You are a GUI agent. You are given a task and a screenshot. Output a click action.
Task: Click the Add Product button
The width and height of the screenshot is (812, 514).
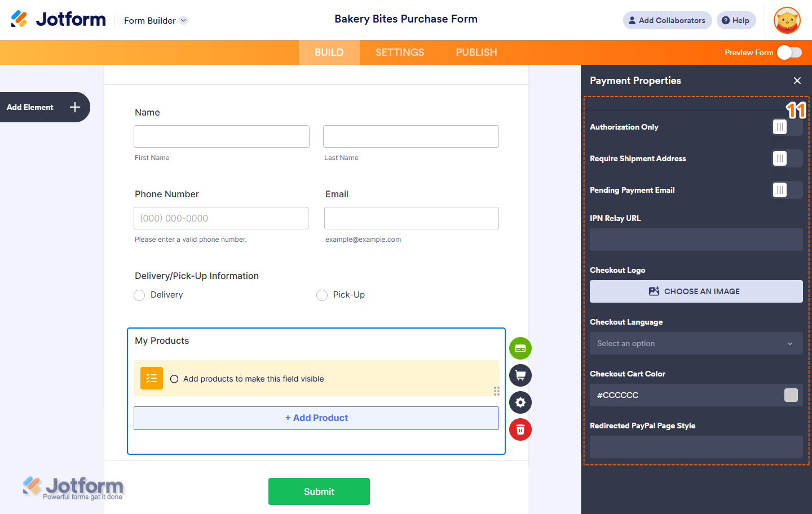pyautogui.click(x=316, y=418)
